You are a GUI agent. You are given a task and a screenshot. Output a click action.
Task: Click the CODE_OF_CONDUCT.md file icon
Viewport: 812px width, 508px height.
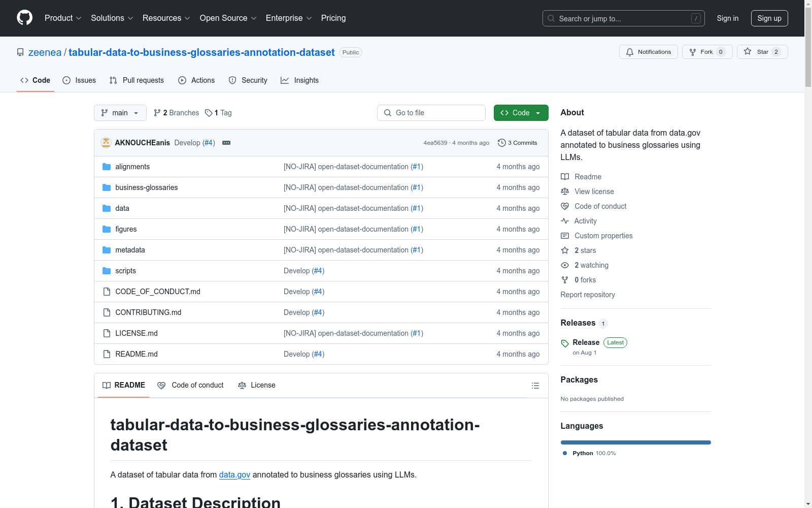pos(107,292)
